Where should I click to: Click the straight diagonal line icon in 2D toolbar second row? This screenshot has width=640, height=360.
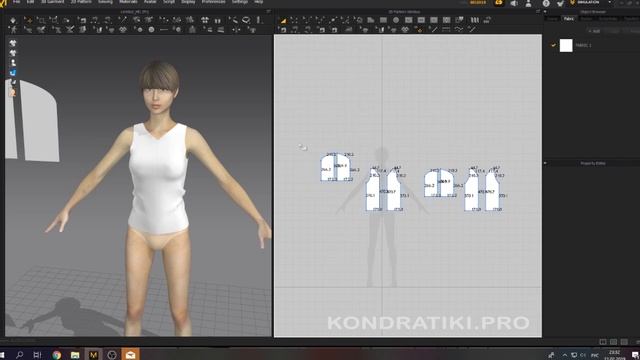(x=434, y=29)
